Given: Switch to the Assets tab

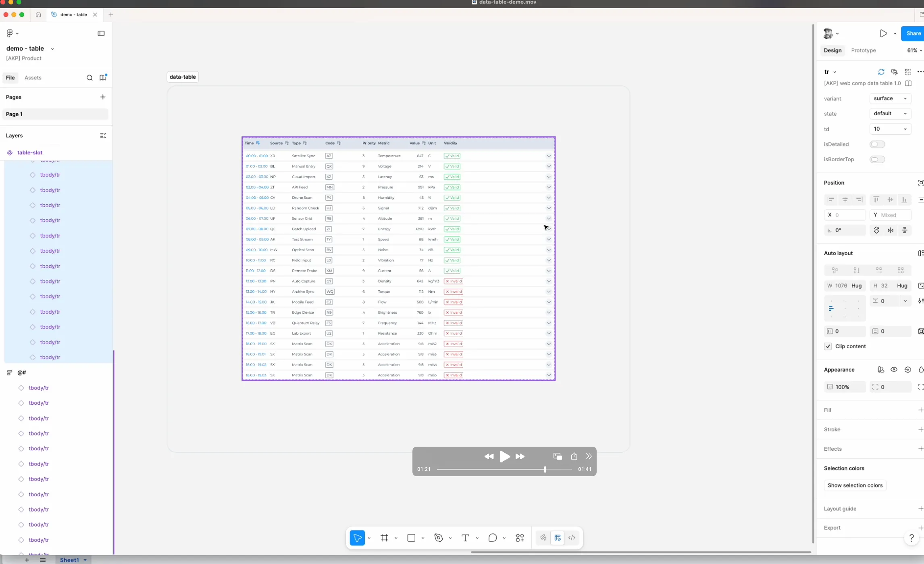Looking at the screenshot, I should 33,78.
